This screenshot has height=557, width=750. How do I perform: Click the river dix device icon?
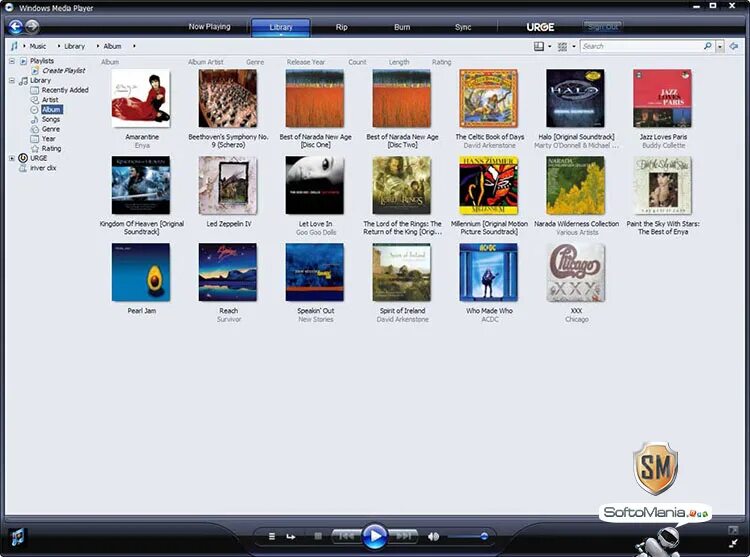coord(22,168)
